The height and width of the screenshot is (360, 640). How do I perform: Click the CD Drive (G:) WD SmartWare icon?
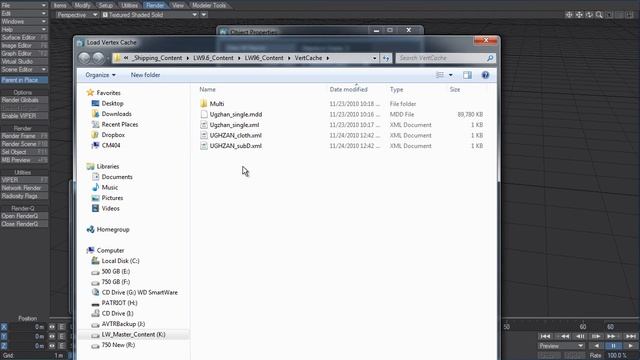[95, 292]
